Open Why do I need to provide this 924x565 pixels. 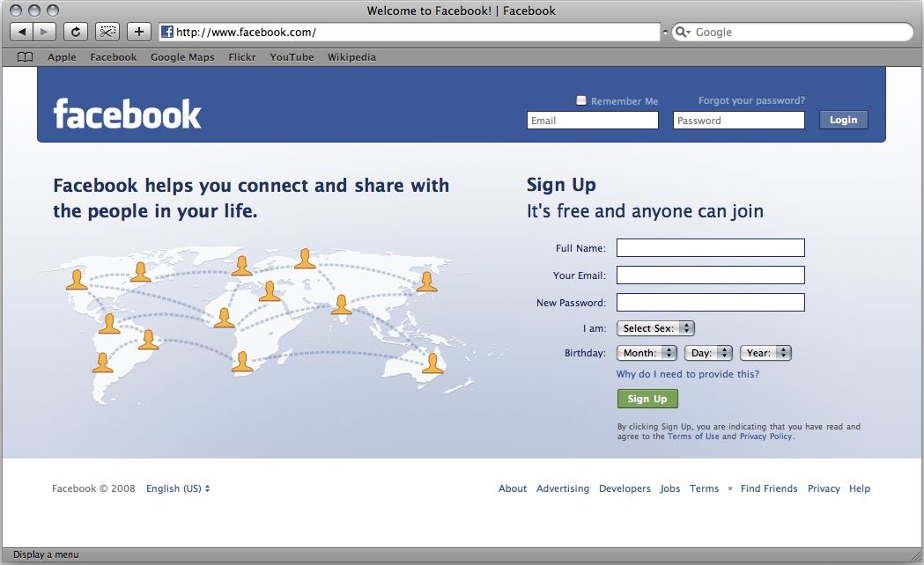688,374
